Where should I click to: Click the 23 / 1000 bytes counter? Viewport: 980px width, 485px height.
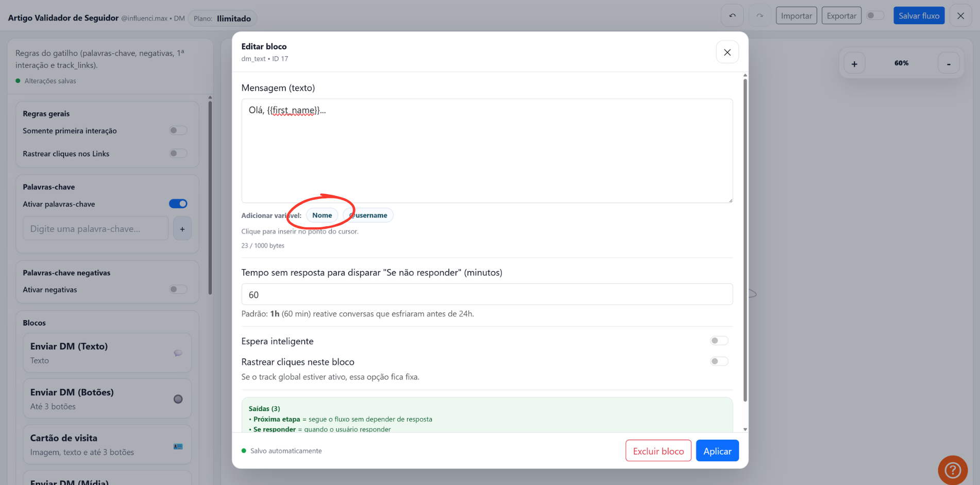pyautogui.click(x=263, y=246)
